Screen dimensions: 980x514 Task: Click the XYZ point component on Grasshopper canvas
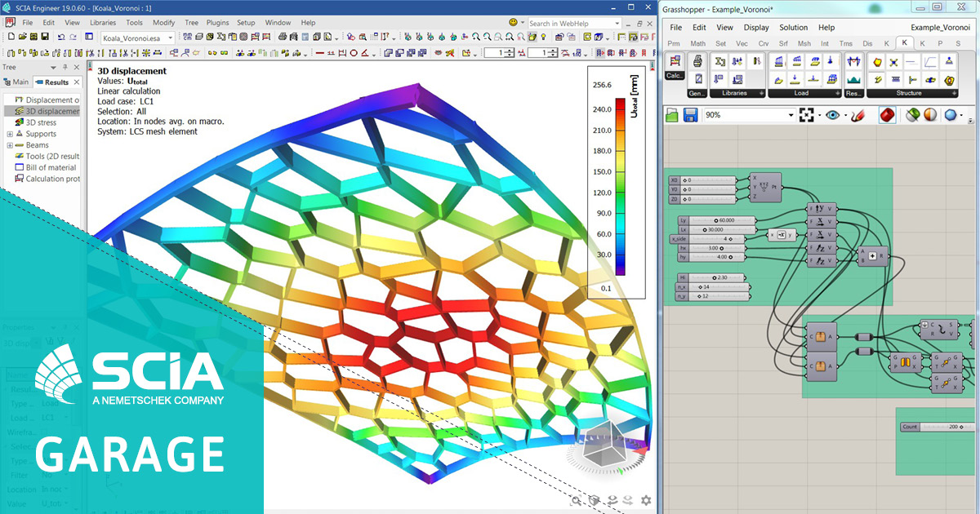pyautogui.click(x=766, y=186)
